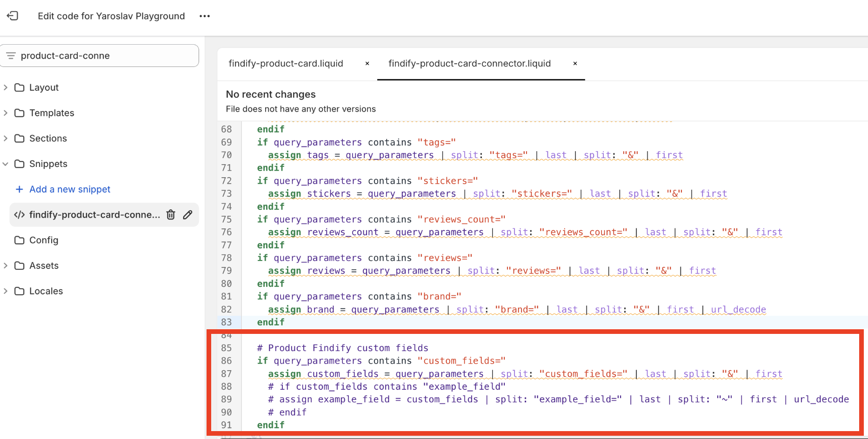Click the Layout folder icon
The width and height of the screenshot is (868, 439).
click(19, 87)
